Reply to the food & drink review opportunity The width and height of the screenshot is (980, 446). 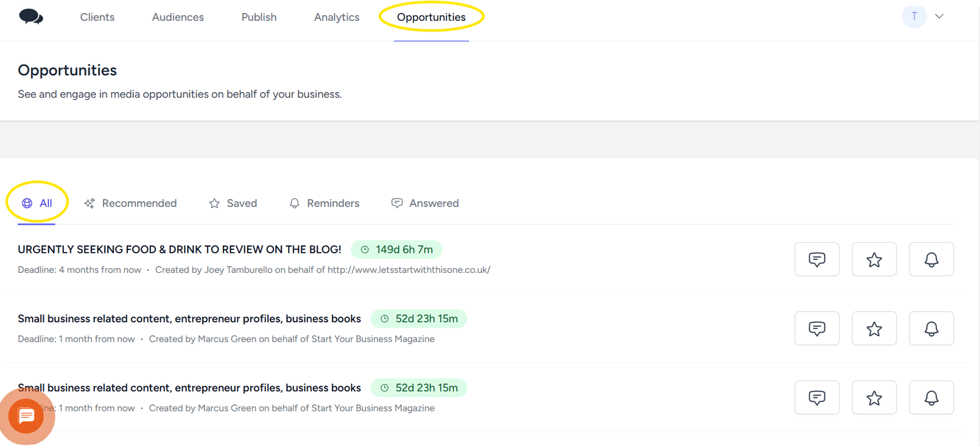pyautogui.click(x=817, y=260)
